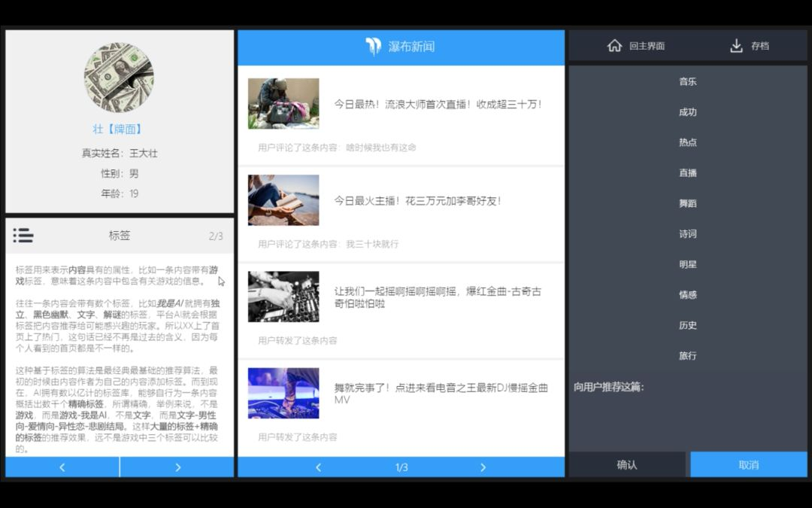
Task: Click the 存档 save label
Action: coord(759,46)
